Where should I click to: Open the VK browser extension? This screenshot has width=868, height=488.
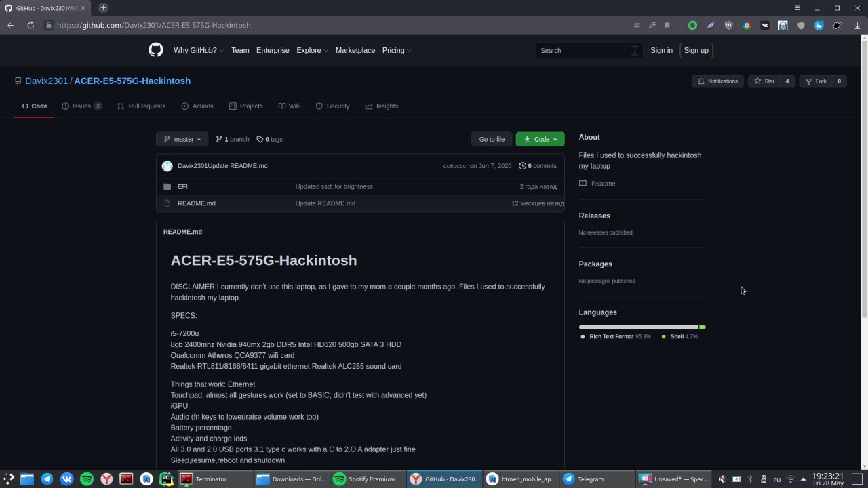tap(765, 25)
